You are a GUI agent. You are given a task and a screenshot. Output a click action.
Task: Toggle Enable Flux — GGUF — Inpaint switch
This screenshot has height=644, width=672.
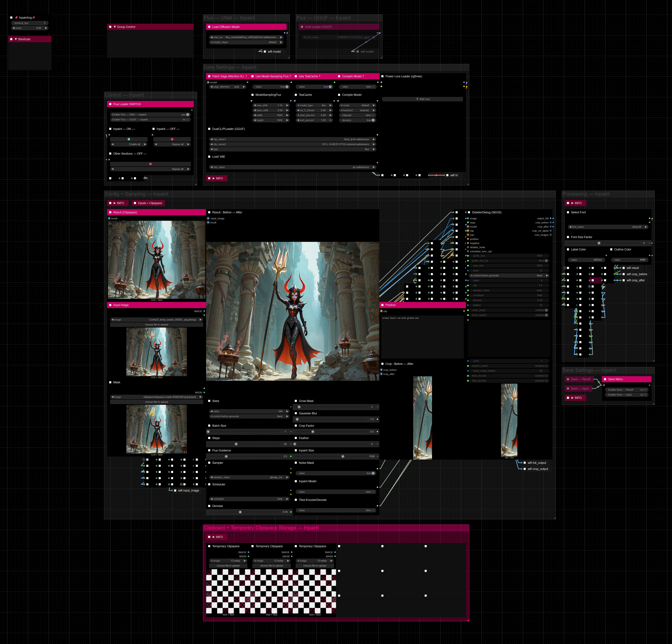(x=188, y=120)
